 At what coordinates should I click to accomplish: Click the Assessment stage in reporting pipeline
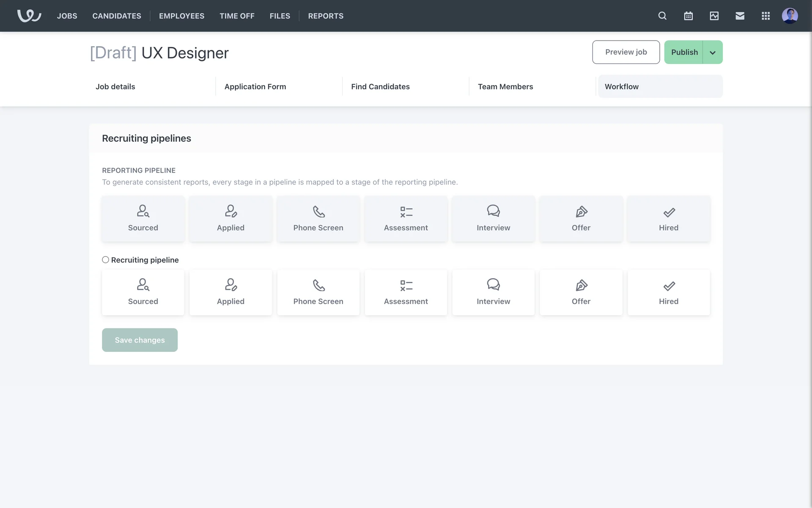click(406, 218)
